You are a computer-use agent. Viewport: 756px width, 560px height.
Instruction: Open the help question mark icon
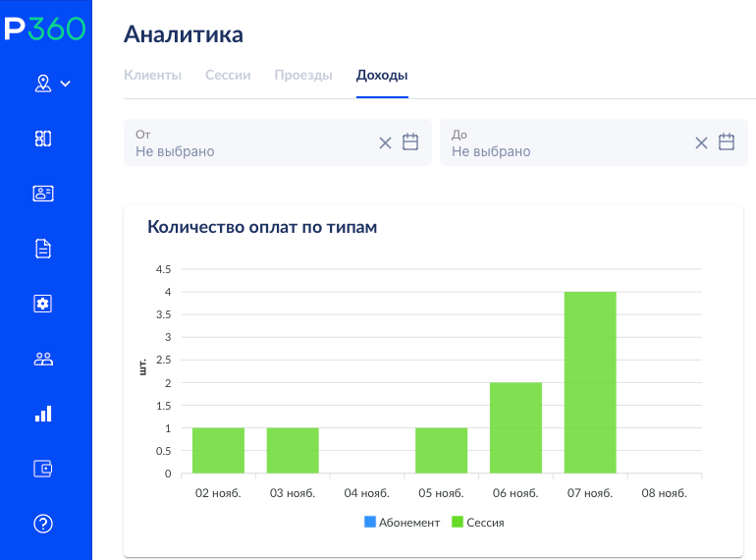43,524
